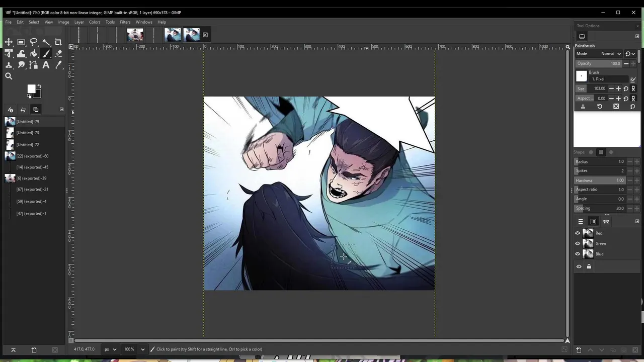Open the Layer menu
The width and height of the screenshot is (644, 362).
pos(79,22)
